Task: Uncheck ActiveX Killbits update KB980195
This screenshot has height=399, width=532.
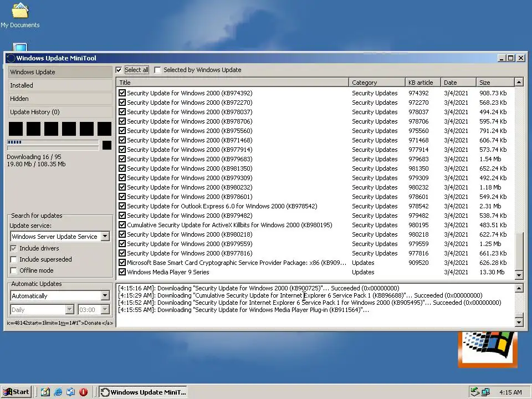Action: pyautogui.click(x=122, y=224)
